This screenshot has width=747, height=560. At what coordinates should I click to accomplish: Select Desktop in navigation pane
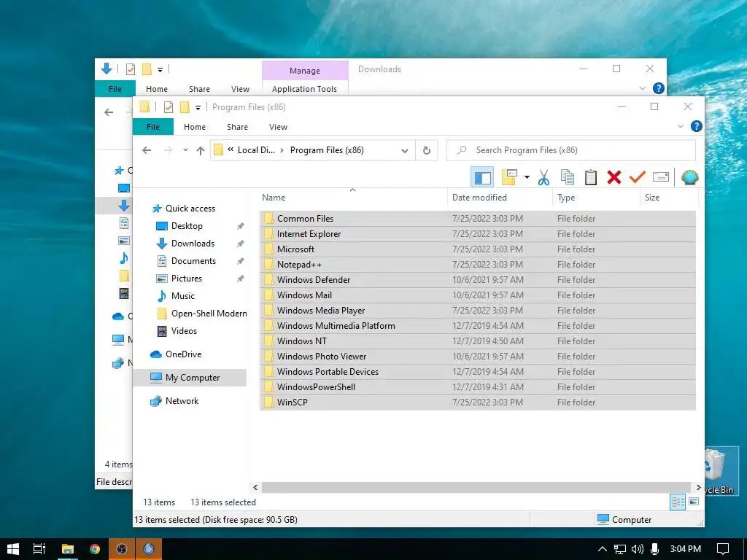[187, 226]
